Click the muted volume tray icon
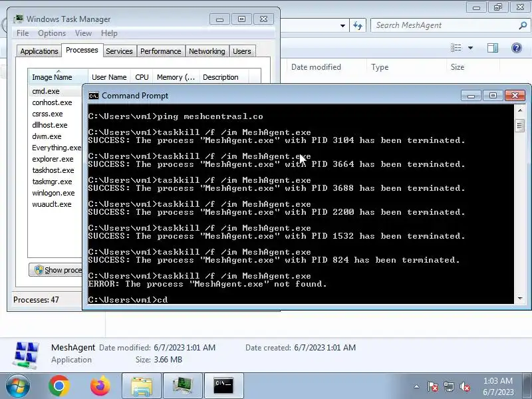Viewport: 532px width, 399px height. click(464, 386)
